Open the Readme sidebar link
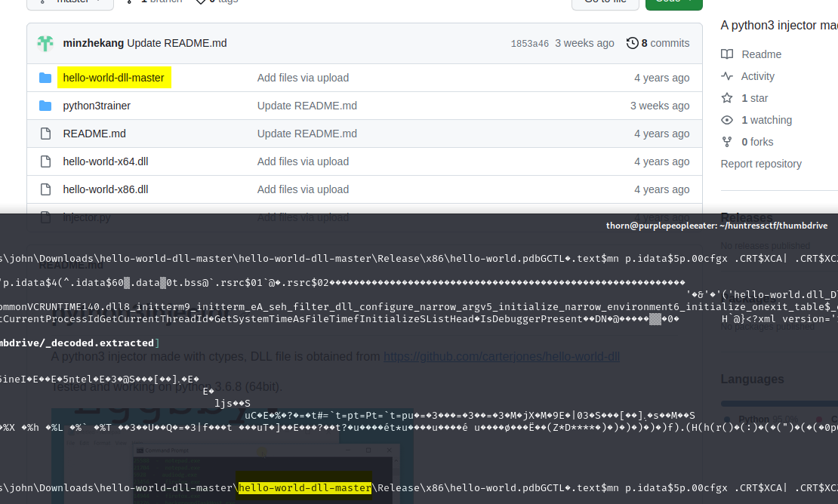 pos(761,54)
